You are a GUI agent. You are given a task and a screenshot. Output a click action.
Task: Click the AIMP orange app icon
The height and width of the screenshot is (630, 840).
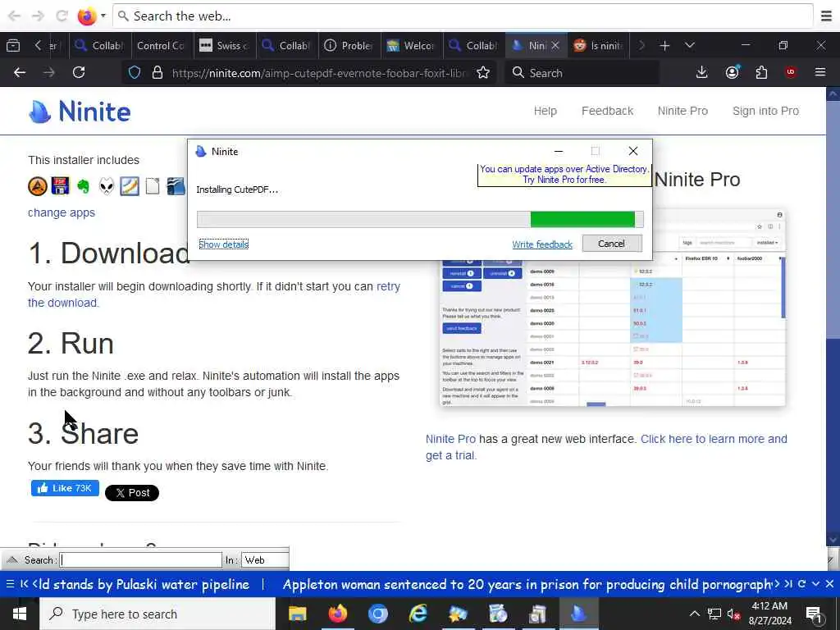click(x=38, y=186)
